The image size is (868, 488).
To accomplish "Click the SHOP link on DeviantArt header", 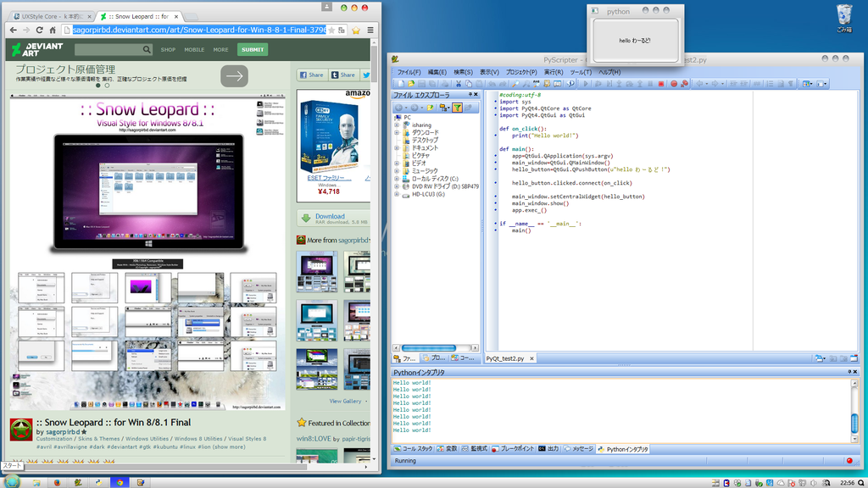I will pyautogui.click(x=169, y=50).
